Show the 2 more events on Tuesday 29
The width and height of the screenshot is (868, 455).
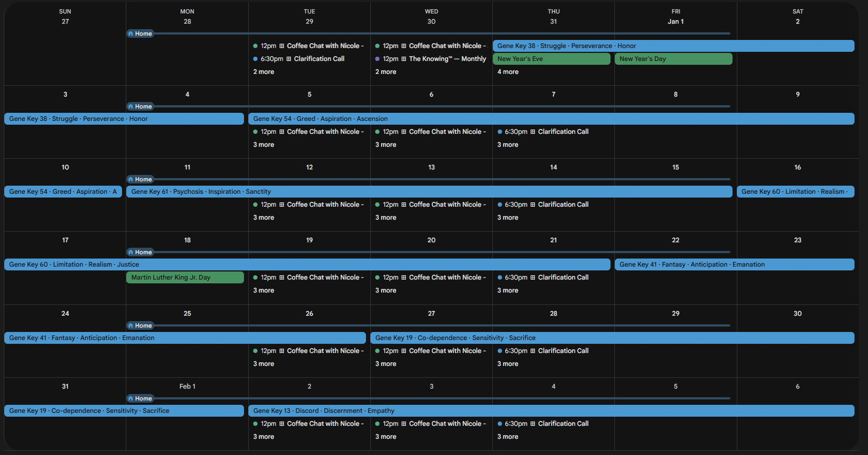(263, 72)
